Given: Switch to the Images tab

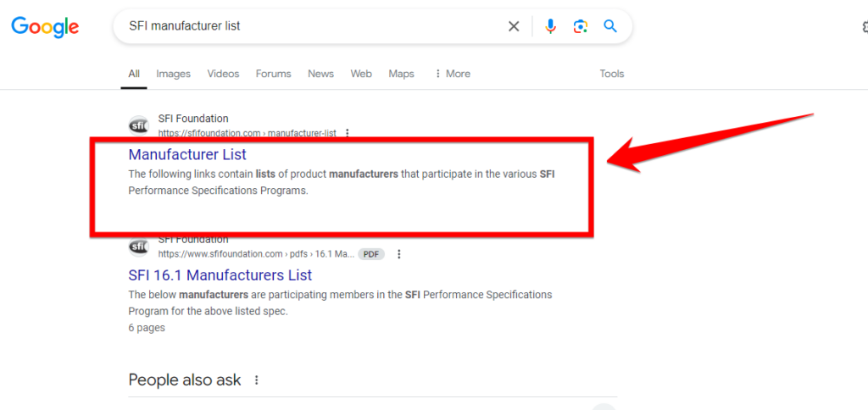Looking at the screenshot, I should [x=173, y=74].
